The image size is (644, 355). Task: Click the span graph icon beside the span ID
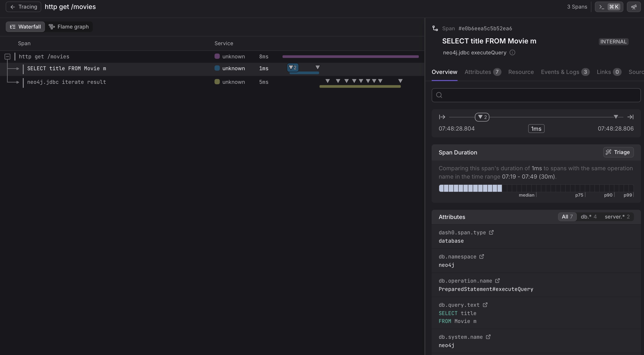[x=435, y=28]
